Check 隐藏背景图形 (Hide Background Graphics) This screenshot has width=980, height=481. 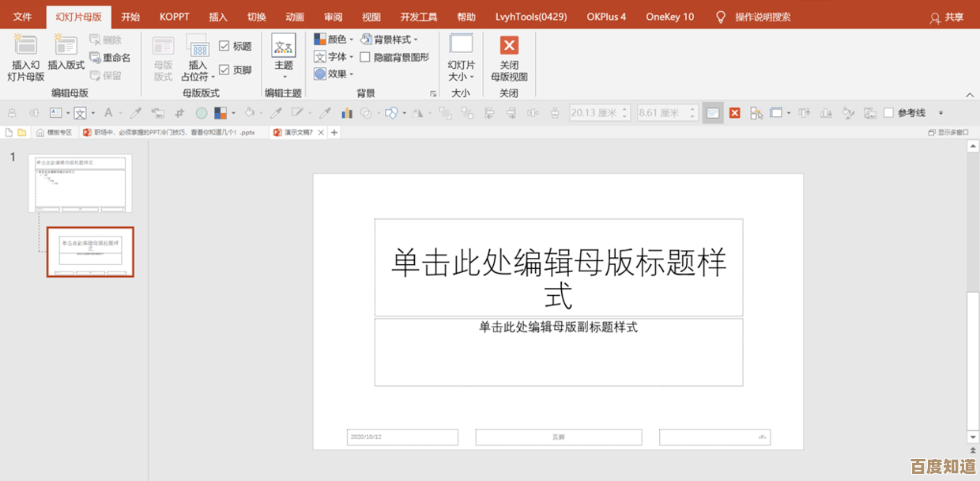point(365,56)
